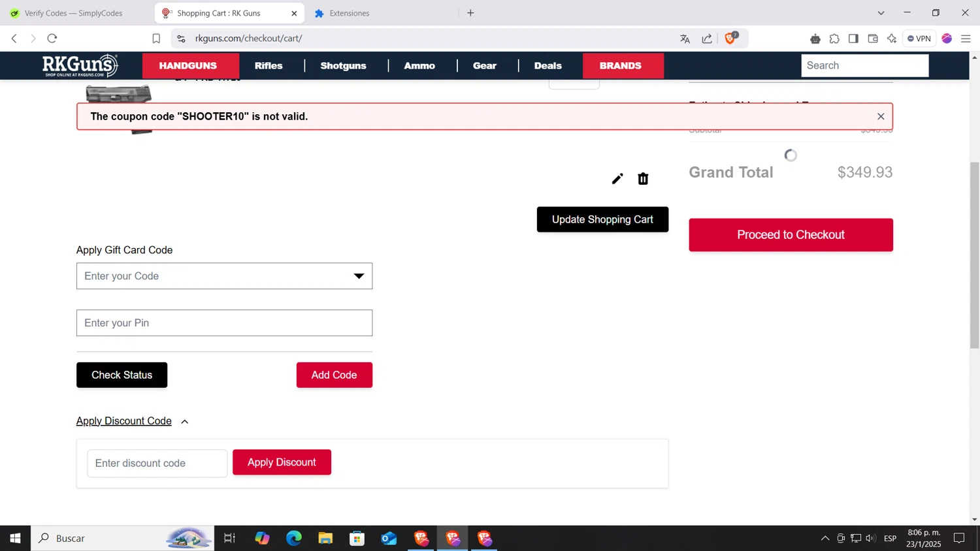The width and height of the screenshot is (980, 551).
Task: Open the Gear menu
Action: [x=485, y=66]
